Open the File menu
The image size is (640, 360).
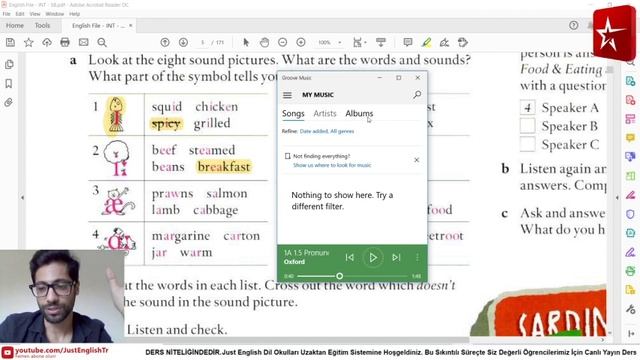click(7, 14)
